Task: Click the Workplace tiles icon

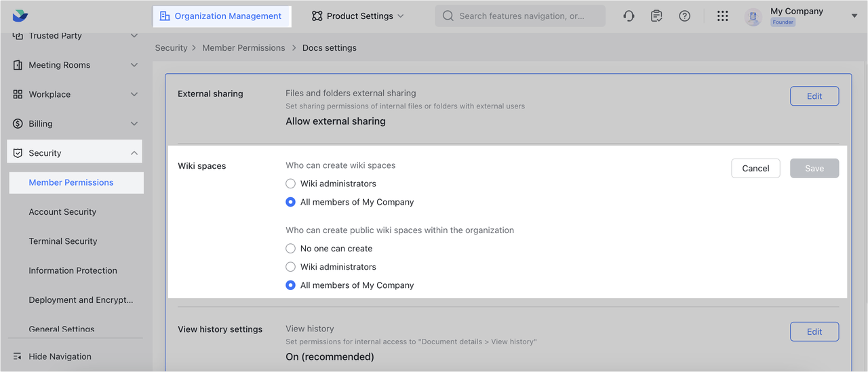Action: 18,94
